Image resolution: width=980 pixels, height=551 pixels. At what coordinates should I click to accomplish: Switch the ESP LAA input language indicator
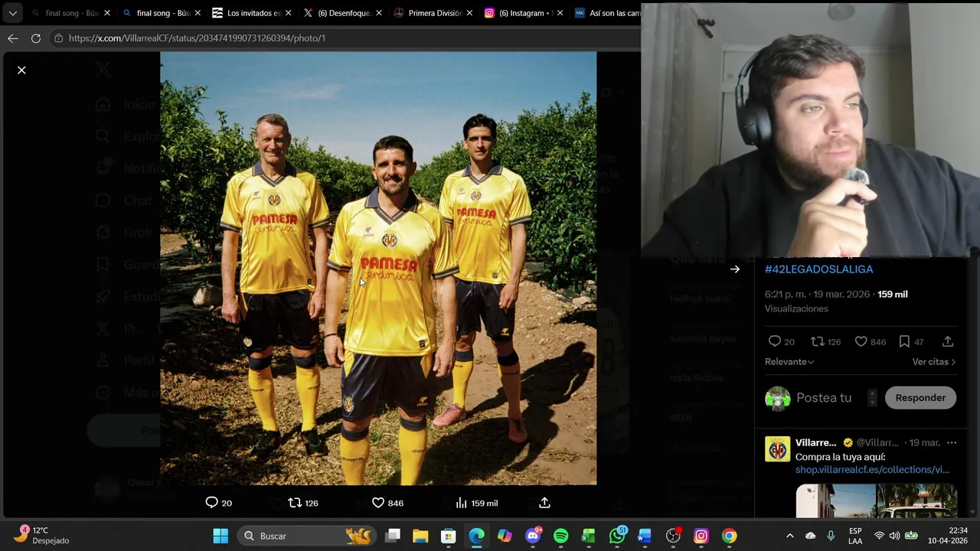(855, 536)
